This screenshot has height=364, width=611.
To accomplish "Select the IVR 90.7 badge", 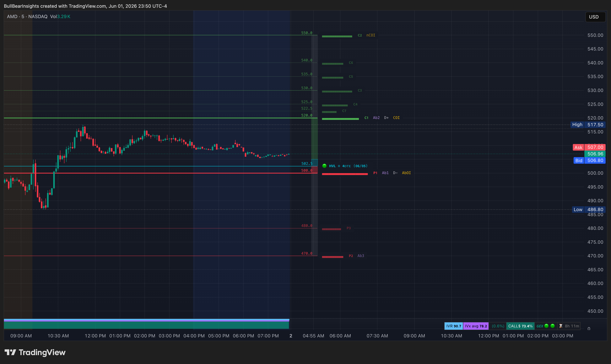I will point(453,326).
